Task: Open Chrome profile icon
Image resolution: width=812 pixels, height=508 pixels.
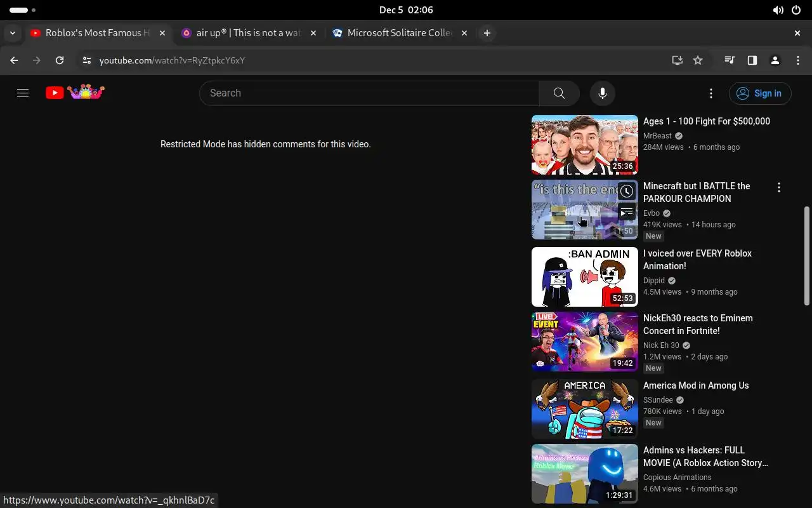Action: [775, 60]
